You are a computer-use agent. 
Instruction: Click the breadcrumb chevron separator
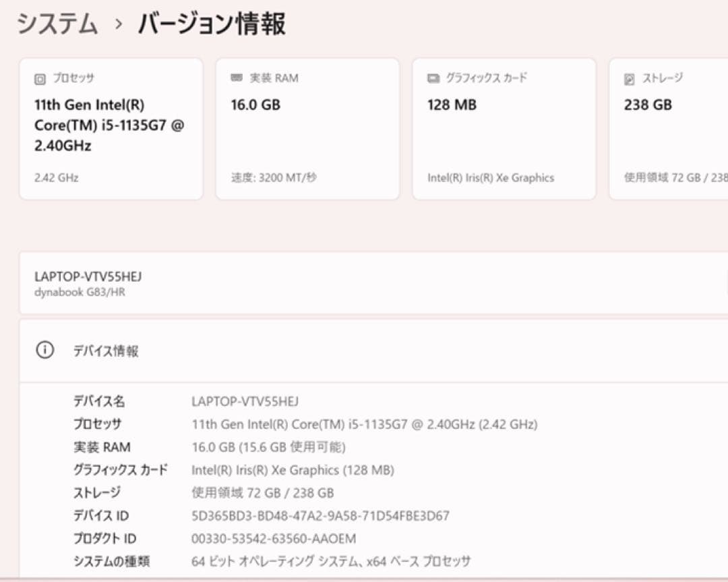[x=119, y=24]
